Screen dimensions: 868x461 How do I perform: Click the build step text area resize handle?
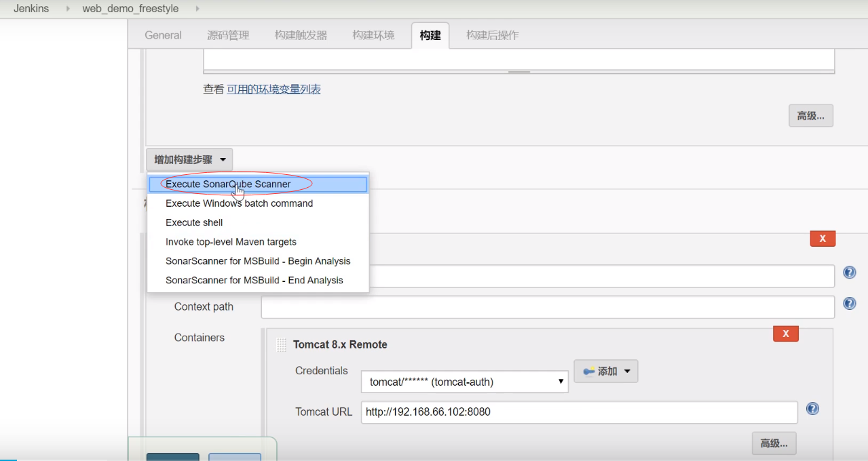(x=519, y=71)
